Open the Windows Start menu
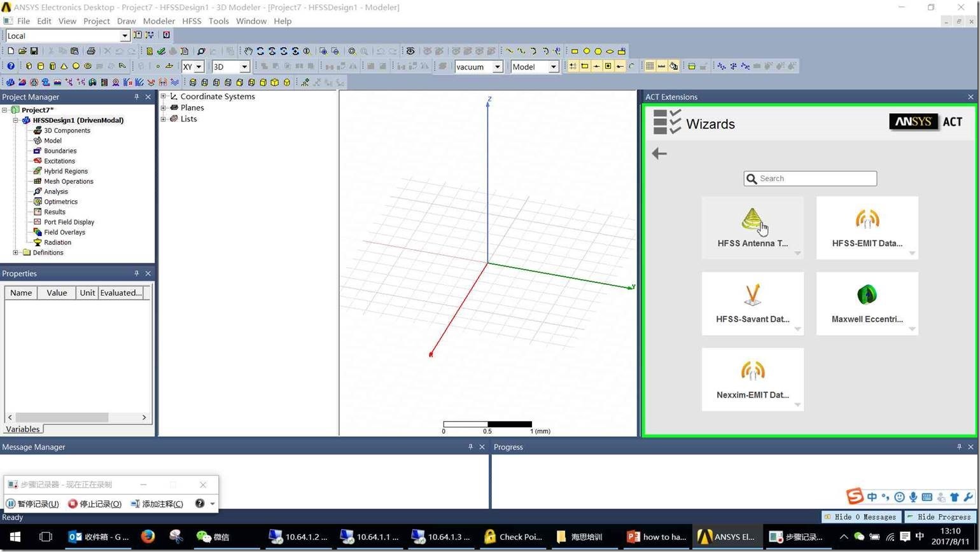 click(15, 537)
